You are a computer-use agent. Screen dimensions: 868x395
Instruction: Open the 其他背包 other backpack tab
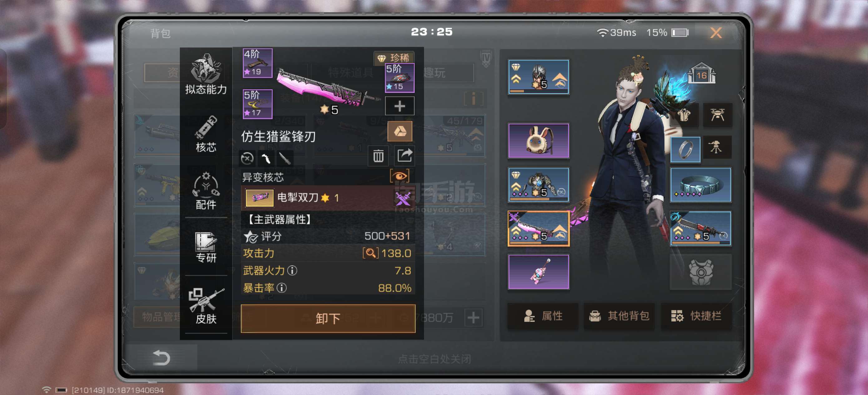(619, 316)
